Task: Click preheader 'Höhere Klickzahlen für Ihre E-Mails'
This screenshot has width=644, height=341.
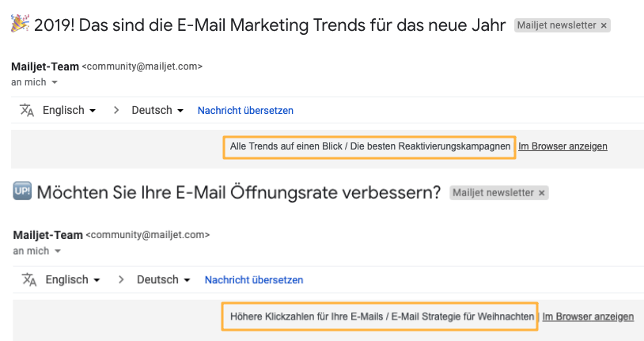Action: 306,316
